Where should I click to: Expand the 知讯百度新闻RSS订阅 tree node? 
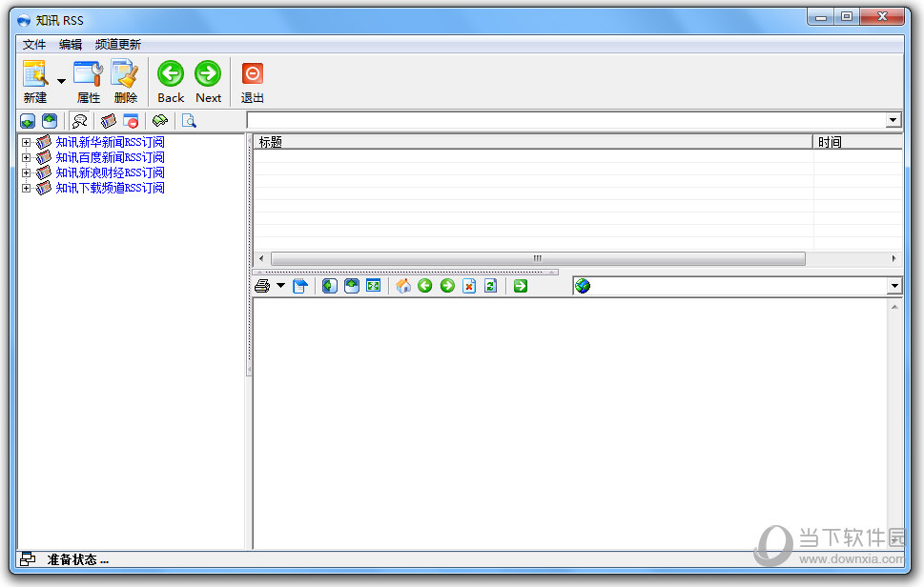(26, 158)
